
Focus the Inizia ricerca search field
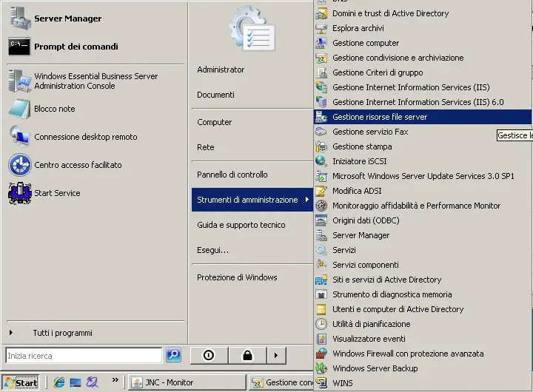(x=84, y=356)
